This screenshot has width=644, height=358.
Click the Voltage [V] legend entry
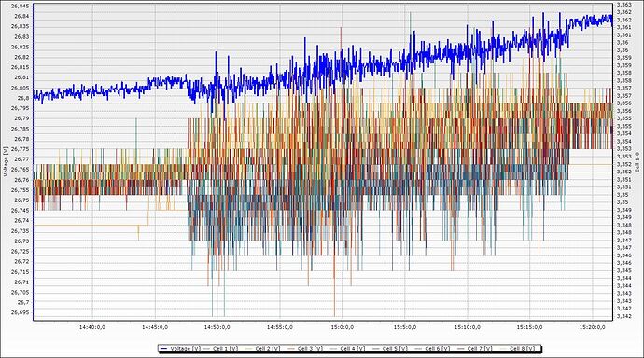click(180, 348)
